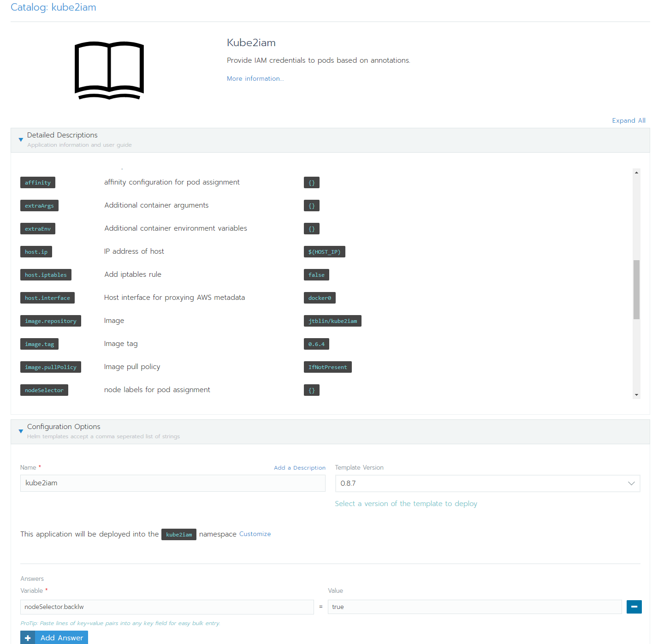The image size is (652, 644).
Task: Click the extraArgs parameter tag
Action: (x=39, y=206)
